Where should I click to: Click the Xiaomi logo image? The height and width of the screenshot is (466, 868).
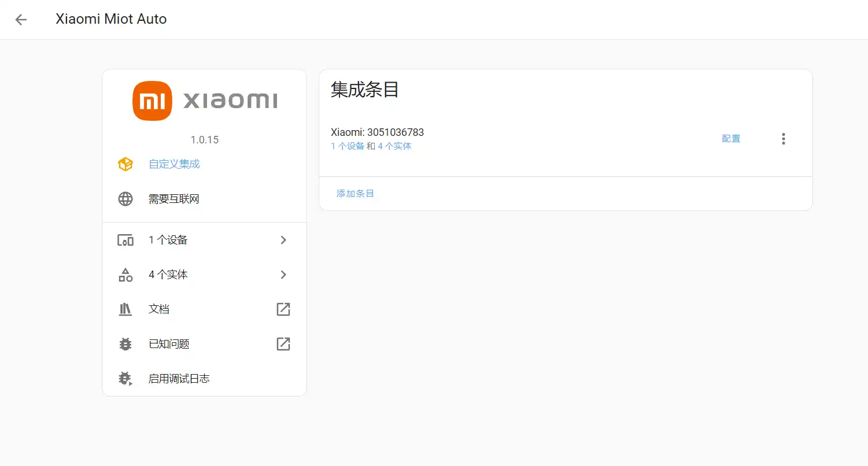(x=204, y=101)
